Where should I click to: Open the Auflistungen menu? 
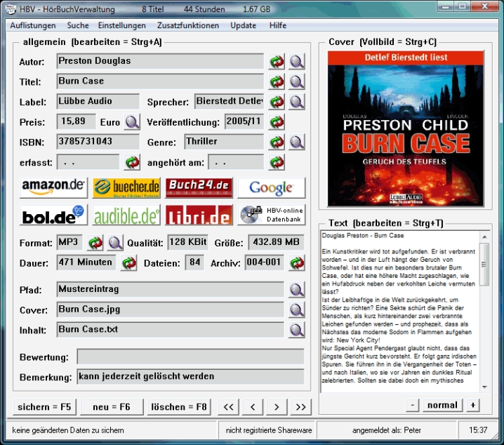click(x=33, y=25)
